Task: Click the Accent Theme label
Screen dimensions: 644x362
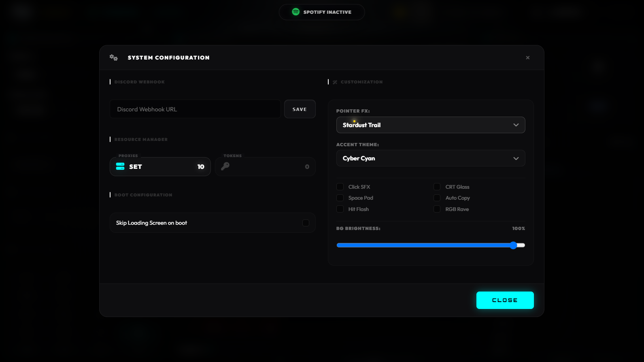Action: 357,145
